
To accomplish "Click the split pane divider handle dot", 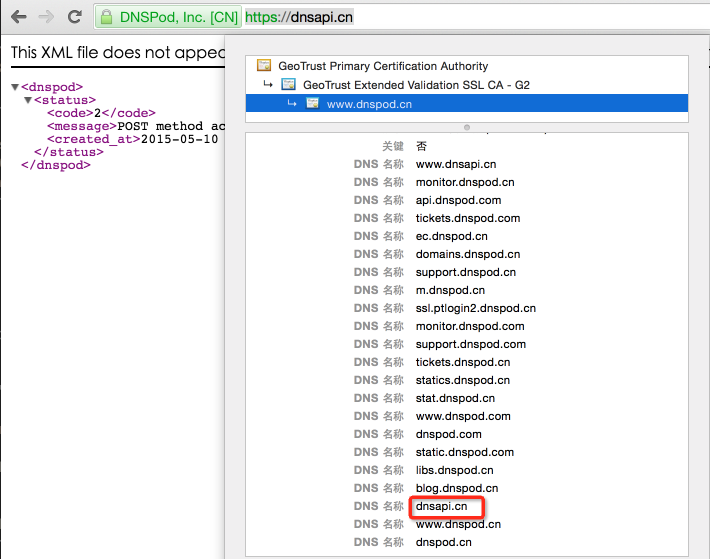I will pyautogui.click(x=467, y=127).
